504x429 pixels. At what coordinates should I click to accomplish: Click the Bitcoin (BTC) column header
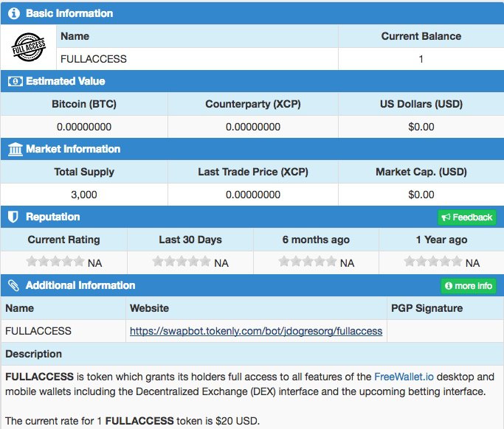click(84, 104)
